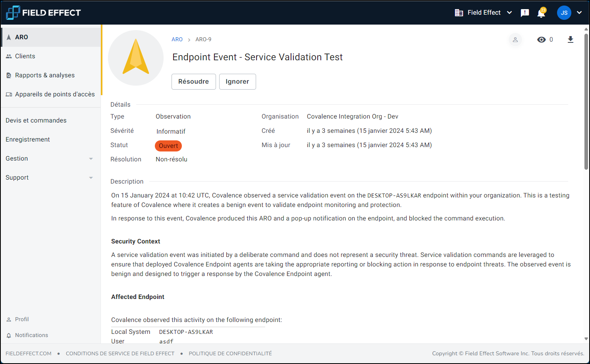The width and height of the screenshot is (590, 364).
Task: Open FIELDEFFECT.COM footer link
Action: click(x=29, y=354)
